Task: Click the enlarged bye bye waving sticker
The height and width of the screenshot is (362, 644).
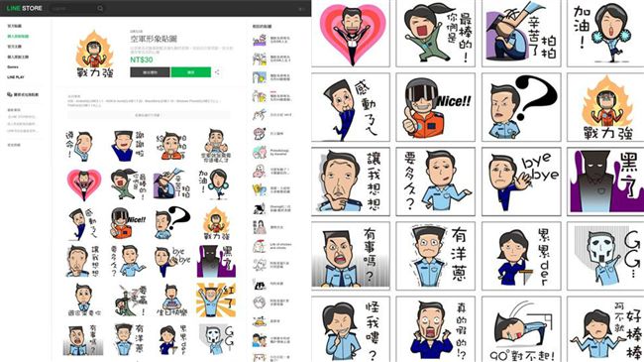Action: 521,181
